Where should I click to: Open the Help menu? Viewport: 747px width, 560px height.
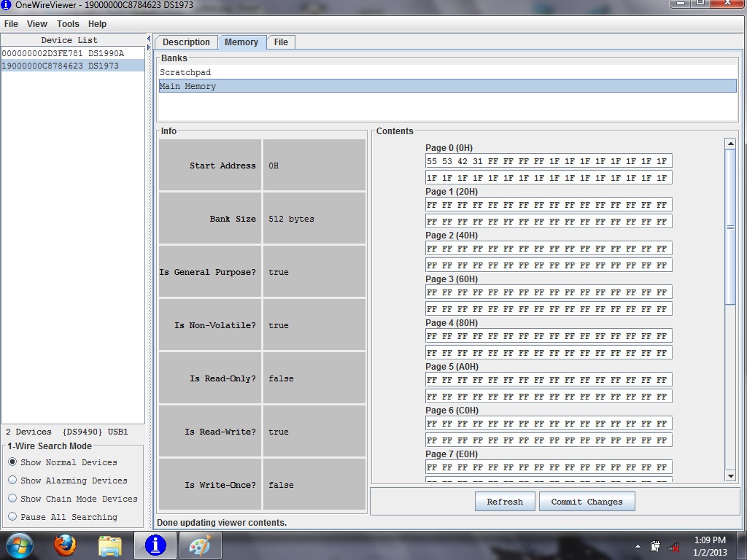97,24
